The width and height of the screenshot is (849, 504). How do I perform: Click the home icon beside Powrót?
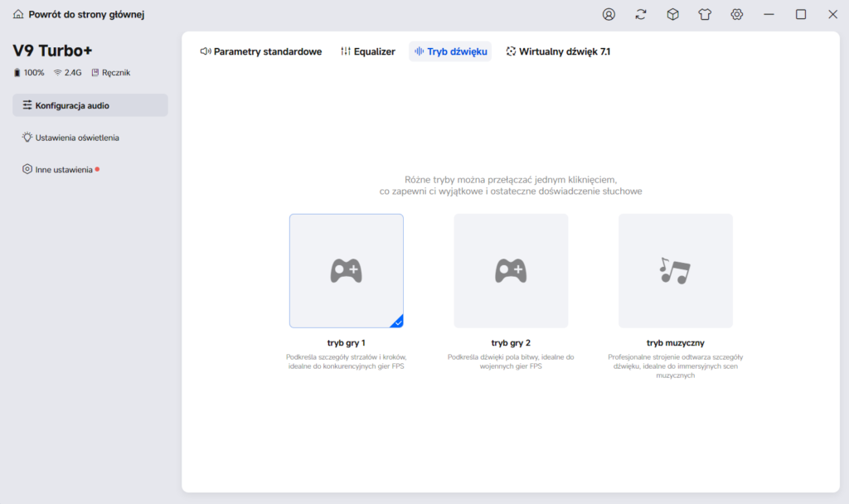click(x=18, y=14)
